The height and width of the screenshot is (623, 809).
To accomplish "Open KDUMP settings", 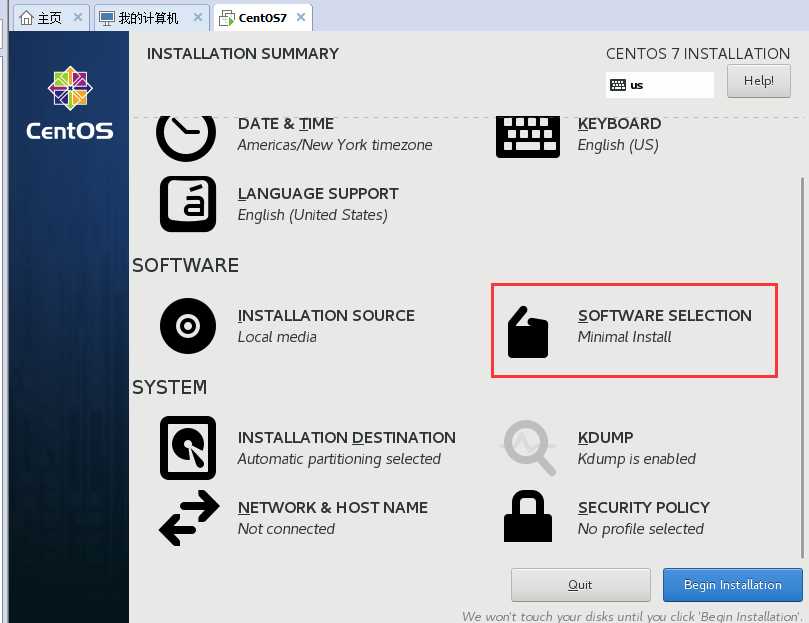I will coord(605,437).
